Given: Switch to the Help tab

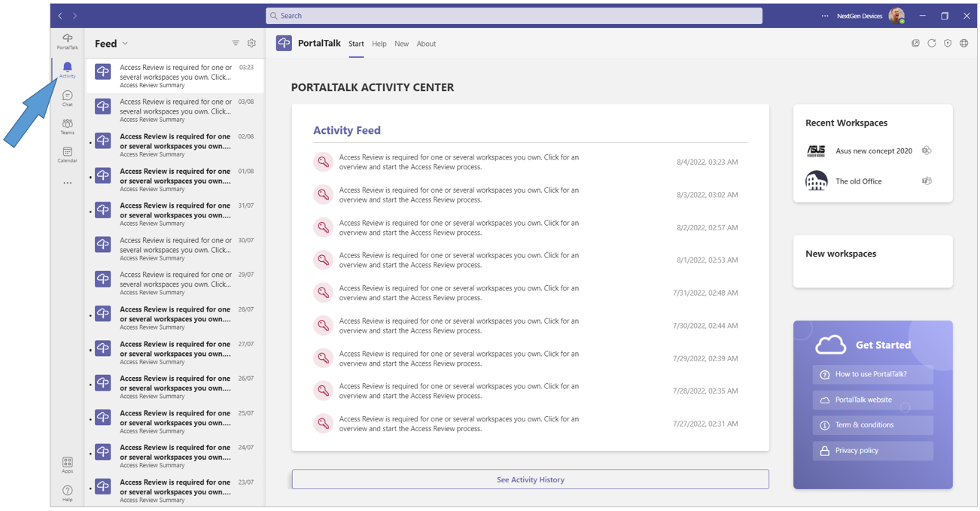Looking at the screenshot, I should point(379,44).
